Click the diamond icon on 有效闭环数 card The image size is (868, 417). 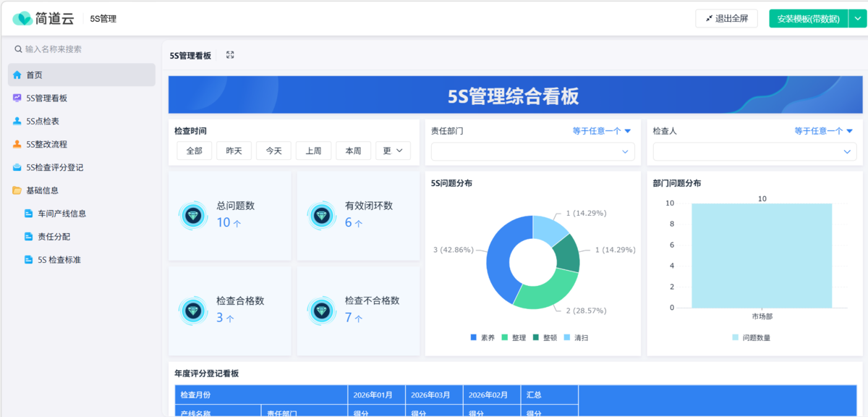click(322, 215)
